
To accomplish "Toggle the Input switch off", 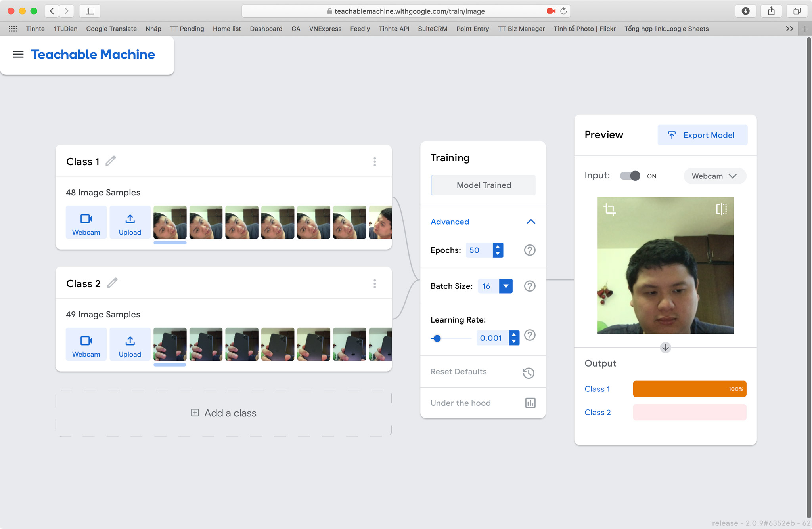I will [x=630, y=176].
